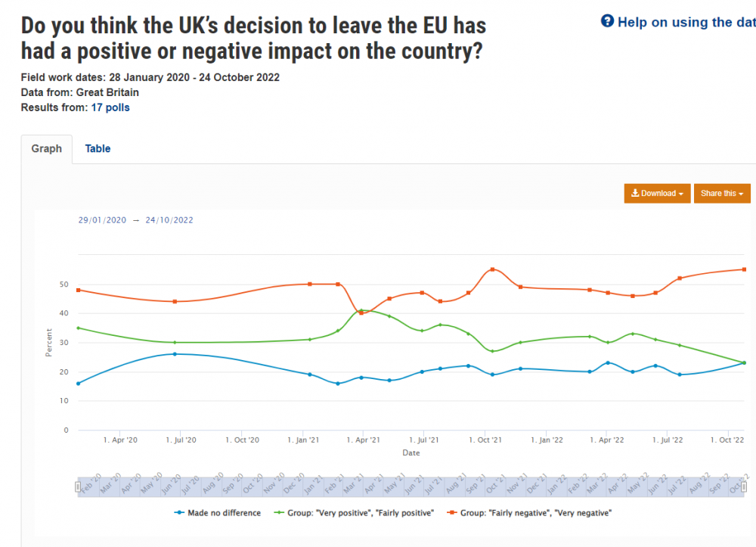Toggle the Very positive, Fairly positive series
The width and height of the screenshot is (756, 547).
[354, 513]
